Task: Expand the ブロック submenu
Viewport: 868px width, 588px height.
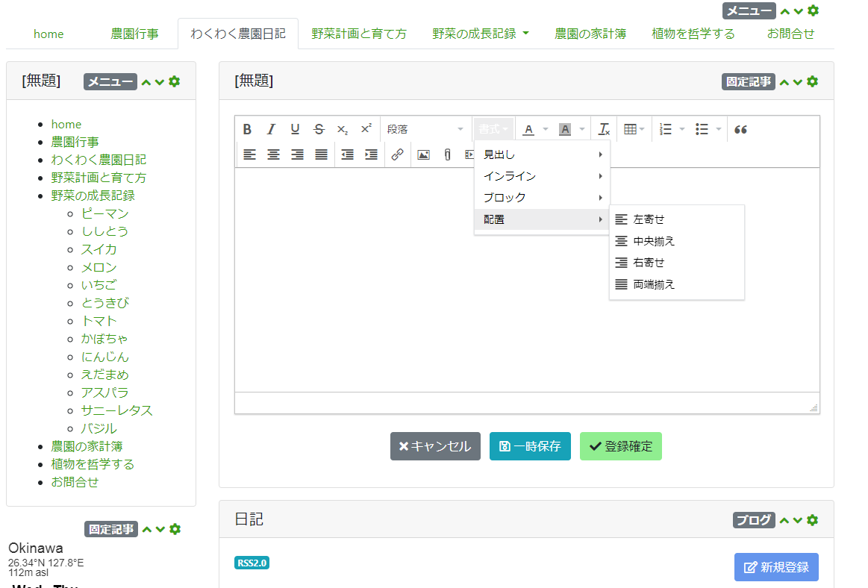Action: [542, 198]
